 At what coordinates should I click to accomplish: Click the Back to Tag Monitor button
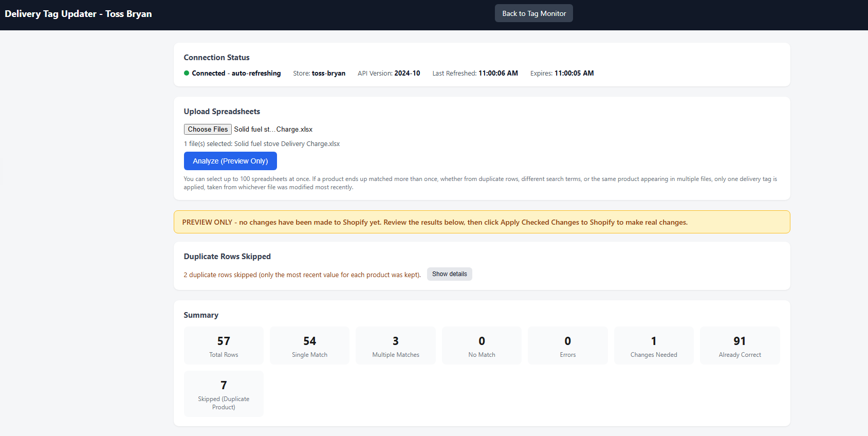click(533, 13)
